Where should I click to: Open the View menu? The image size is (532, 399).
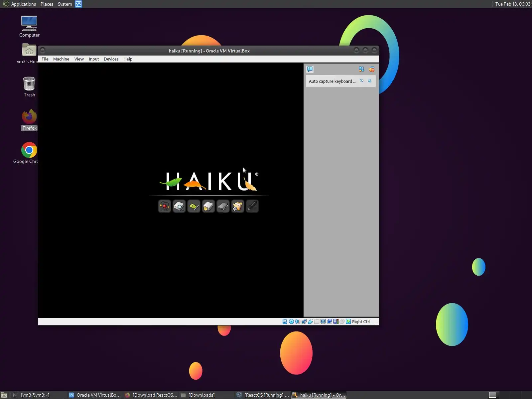(x=79, y=59)
